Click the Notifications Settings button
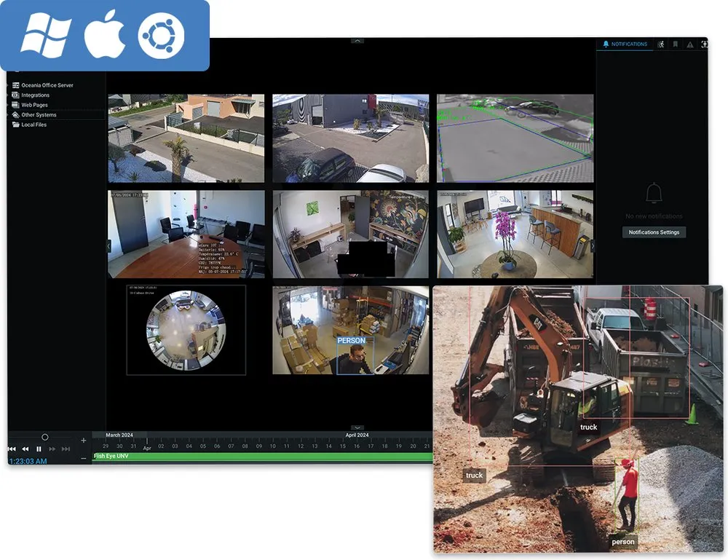This screenshot has width=728, height=560. pos(654,232)
